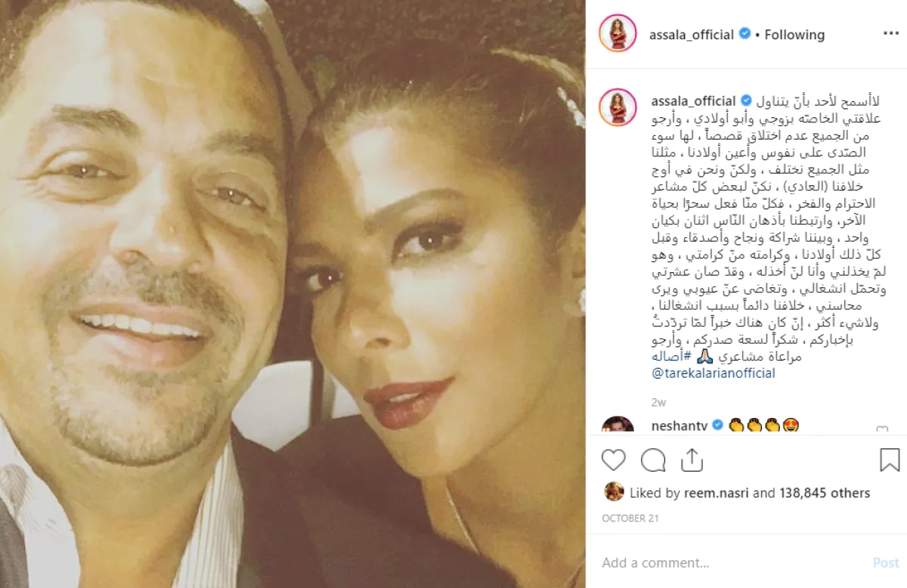Open neshantv commenter avatar
907x588 pixels.
(618, 425)
